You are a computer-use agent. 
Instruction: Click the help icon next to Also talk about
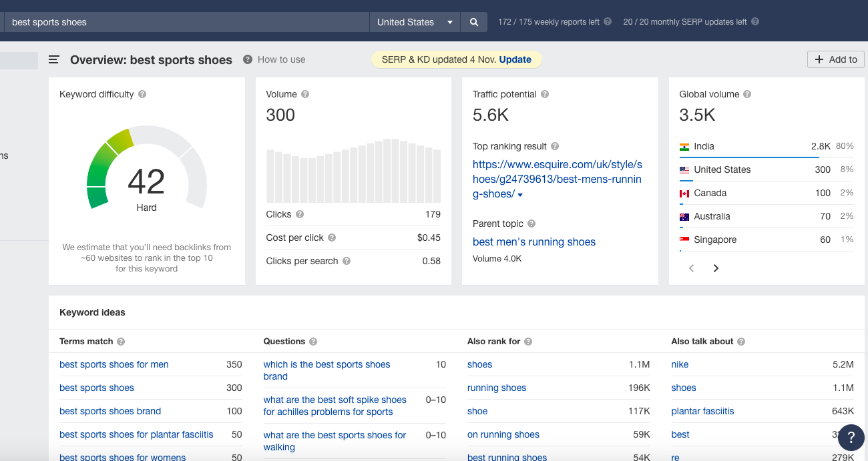(741, 342)
